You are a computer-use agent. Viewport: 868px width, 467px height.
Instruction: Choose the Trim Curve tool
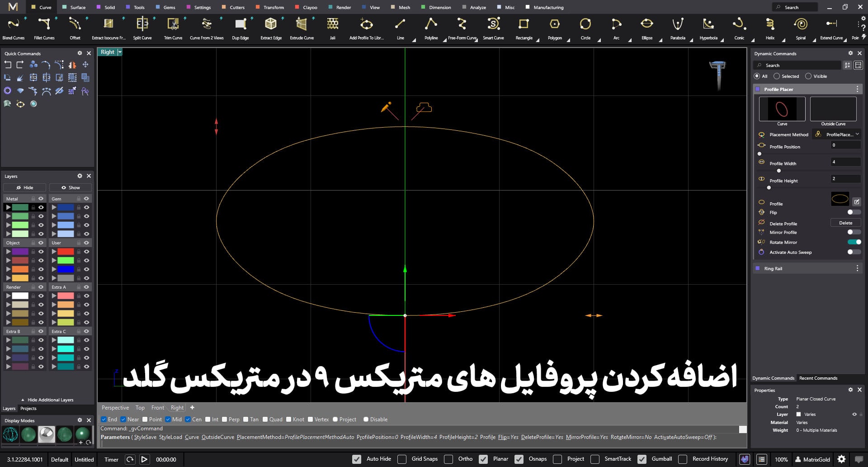click(173, 24)
